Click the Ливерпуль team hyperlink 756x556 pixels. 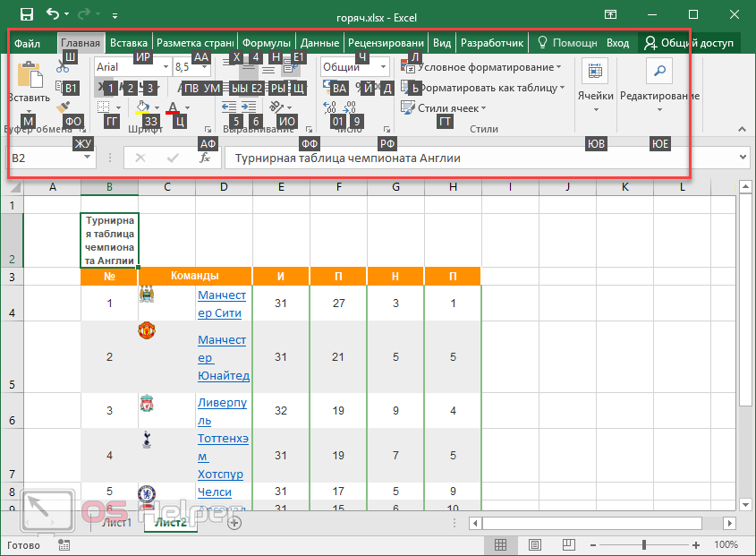[x=217, y=411]
